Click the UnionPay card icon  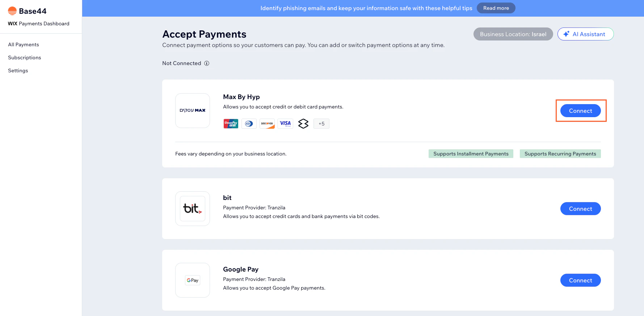(231, 124)
